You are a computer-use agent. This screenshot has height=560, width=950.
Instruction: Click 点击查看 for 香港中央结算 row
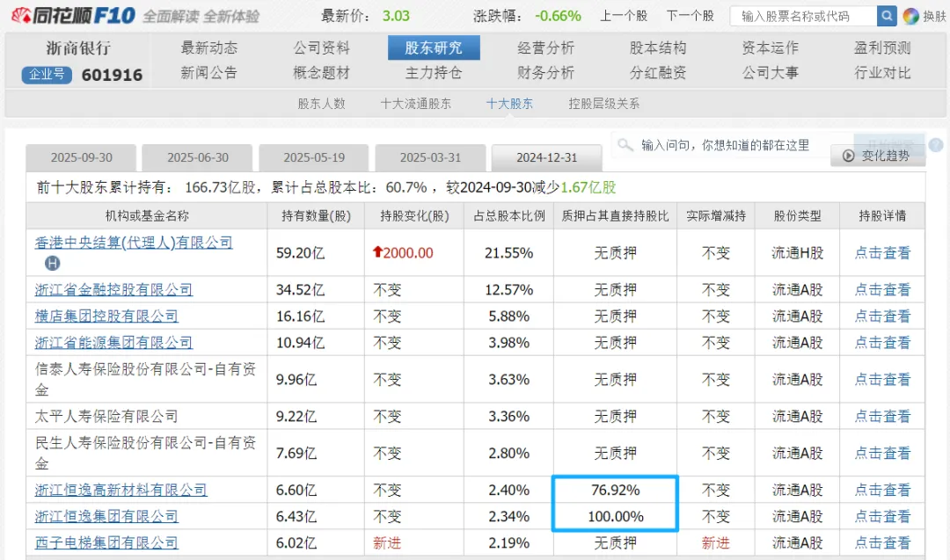pyautogui.click(x=882, y=253)
